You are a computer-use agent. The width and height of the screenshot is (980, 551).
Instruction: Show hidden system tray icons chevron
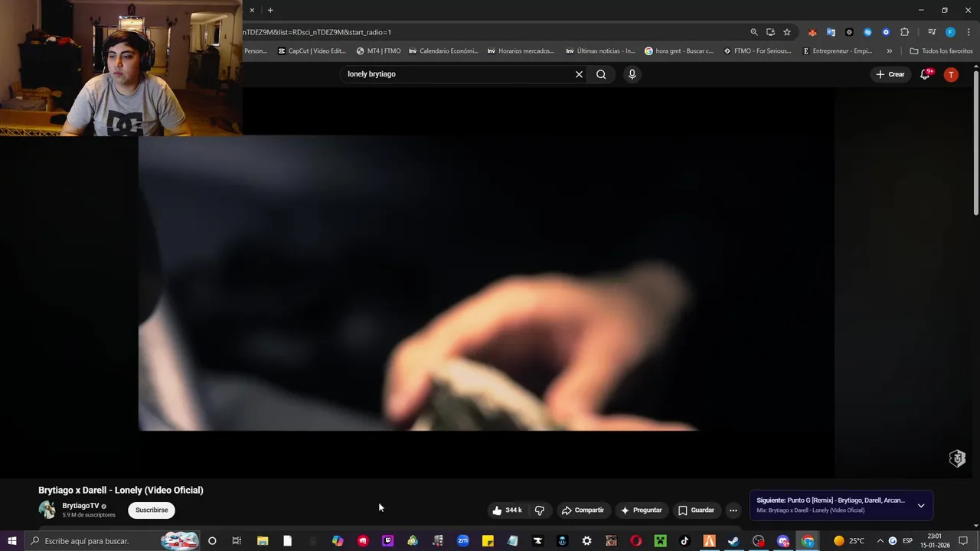tap(880, 541)
